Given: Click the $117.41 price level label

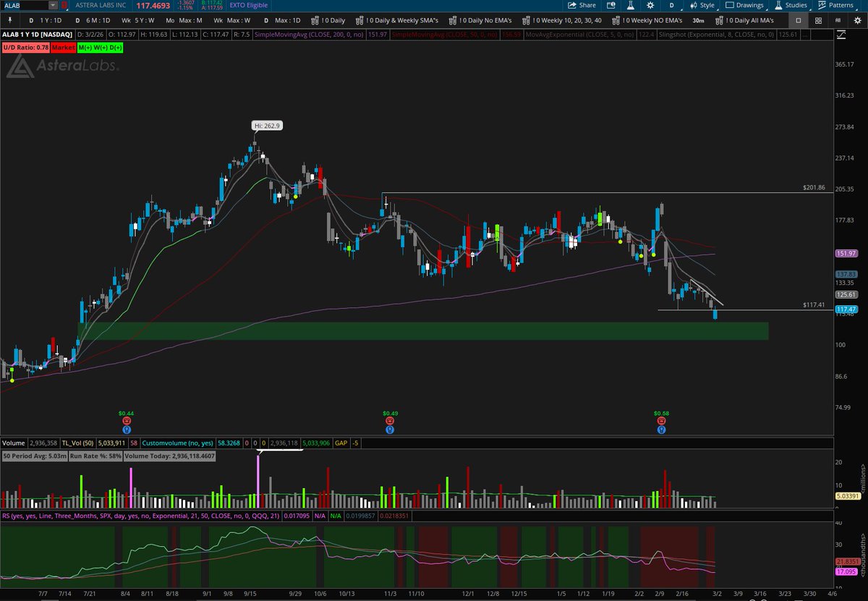Looking at the screenshot, I should pos(814,304).
